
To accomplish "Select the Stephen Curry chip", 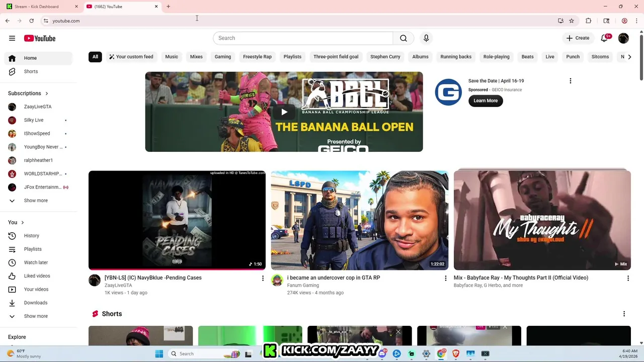I will [x=385, y=57].
